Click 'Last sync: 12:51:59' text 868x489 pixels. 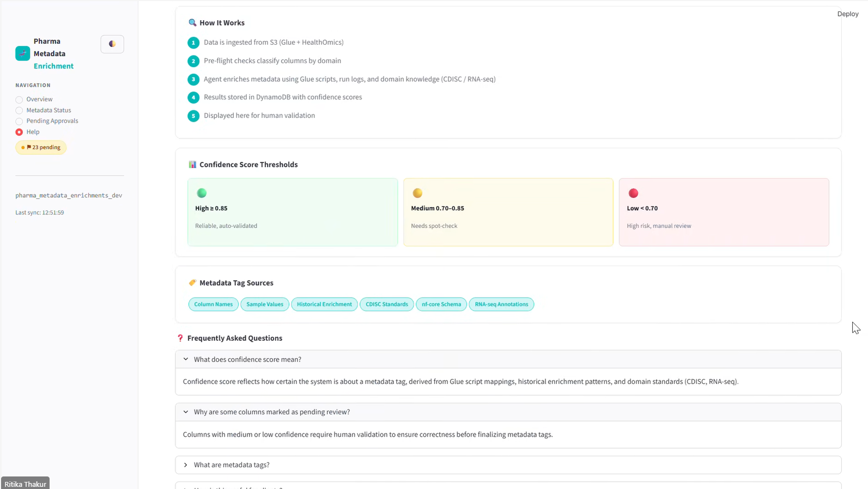pyautogui.click(x=40, y=213)
